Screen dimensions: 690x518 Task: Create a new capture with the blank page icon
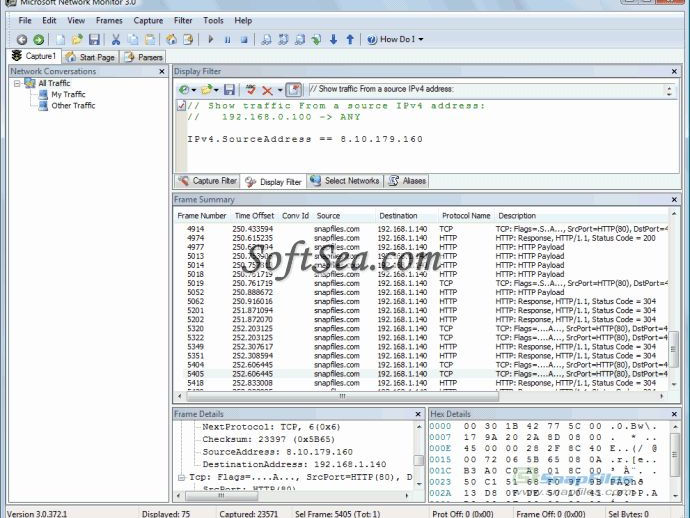(x=60, y=40)
